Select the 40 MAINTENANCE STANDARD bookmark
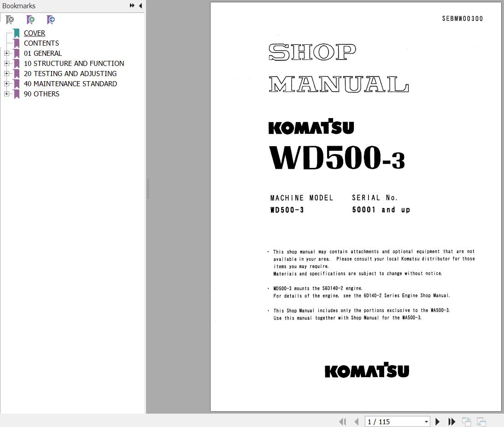 click(70, 83)
